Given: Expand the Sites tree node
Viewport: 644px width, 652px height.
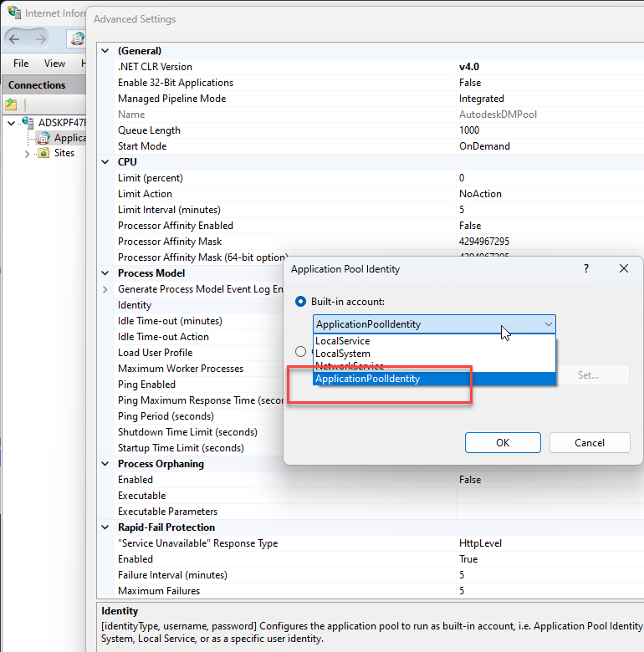Looking at the screenshot, I should click(27, 154).
